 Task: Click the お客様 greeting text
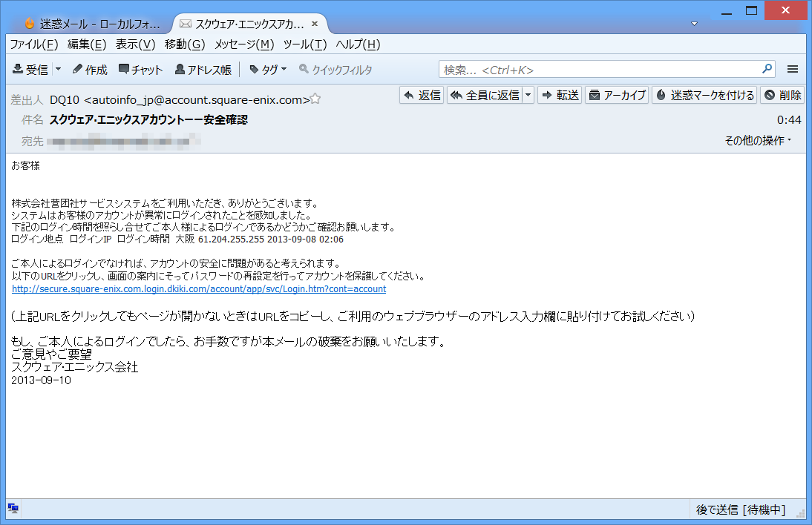pyautogui.click(x=26, y=165)
